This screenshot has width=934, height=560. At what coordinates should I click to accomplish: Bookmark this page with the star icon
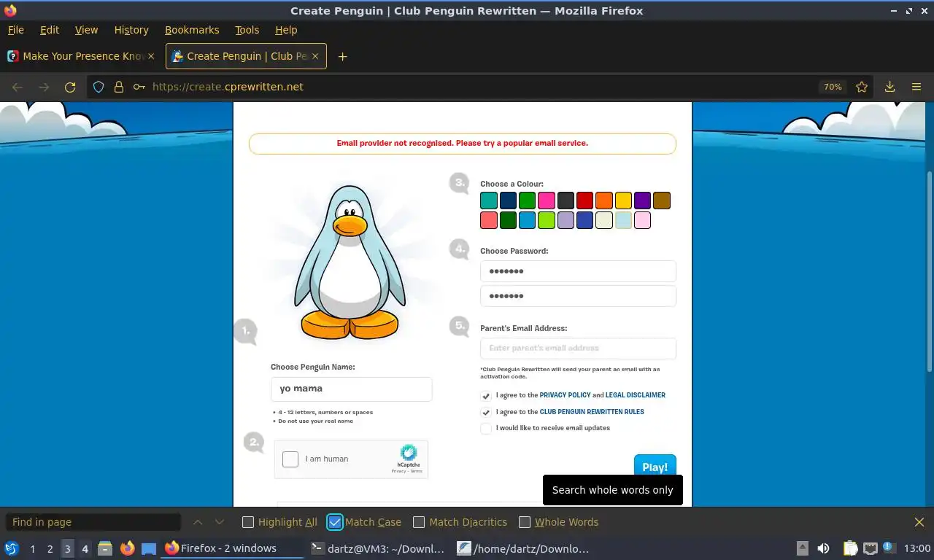click(x=862, y=87)
